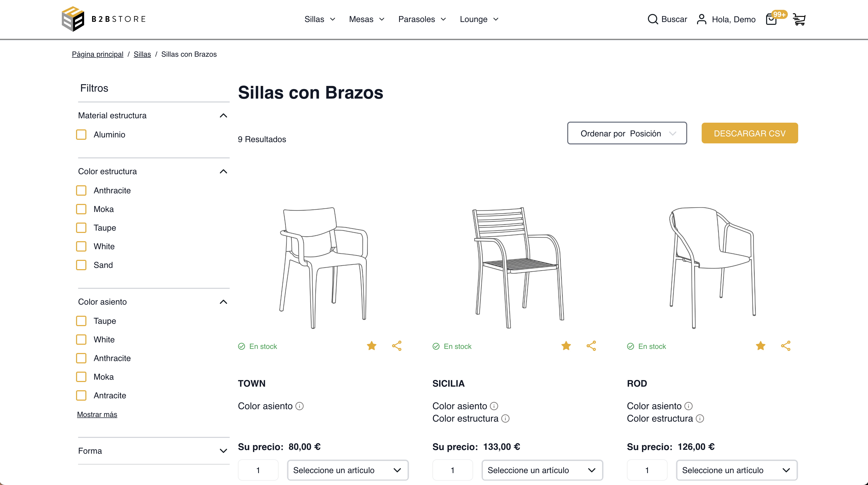This screenshot has height=485, width=868.
Task: Check the White option under Color estructura
Action: coord(81,246)
